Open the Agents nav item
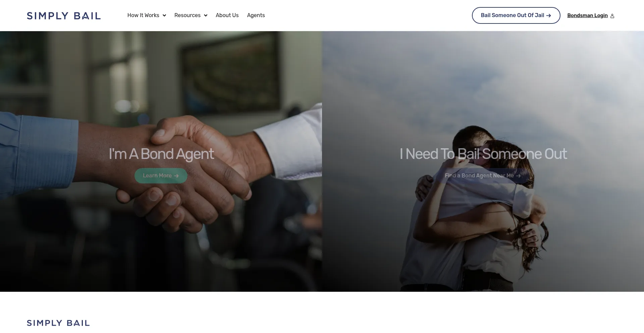The height and width of the screenshot is (333, 644). click(x=256, y=15)
